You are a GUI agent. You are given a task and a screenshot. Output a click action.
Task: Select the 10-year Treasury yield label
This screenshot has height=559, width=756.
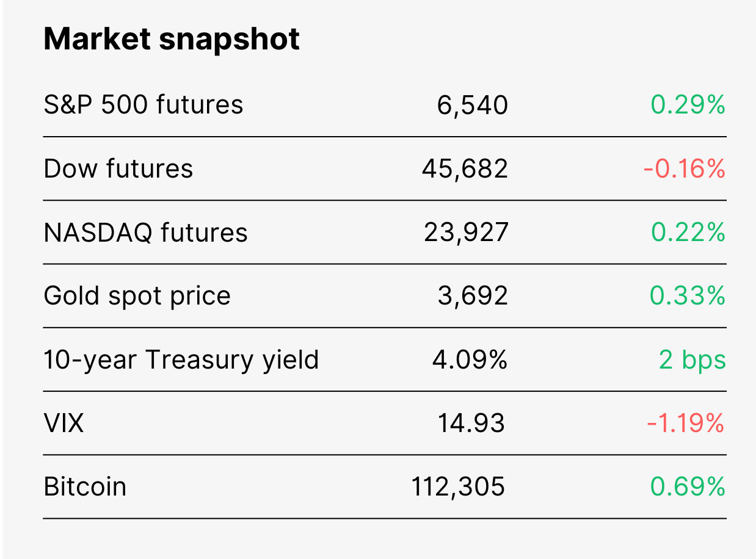[x=181, y=360]
